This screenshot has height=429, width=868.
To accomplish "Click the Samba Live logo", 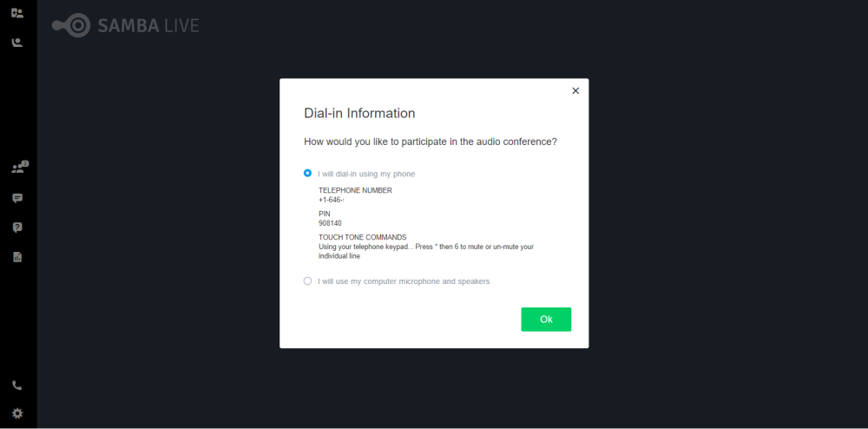I will click(x=126, y=25).
